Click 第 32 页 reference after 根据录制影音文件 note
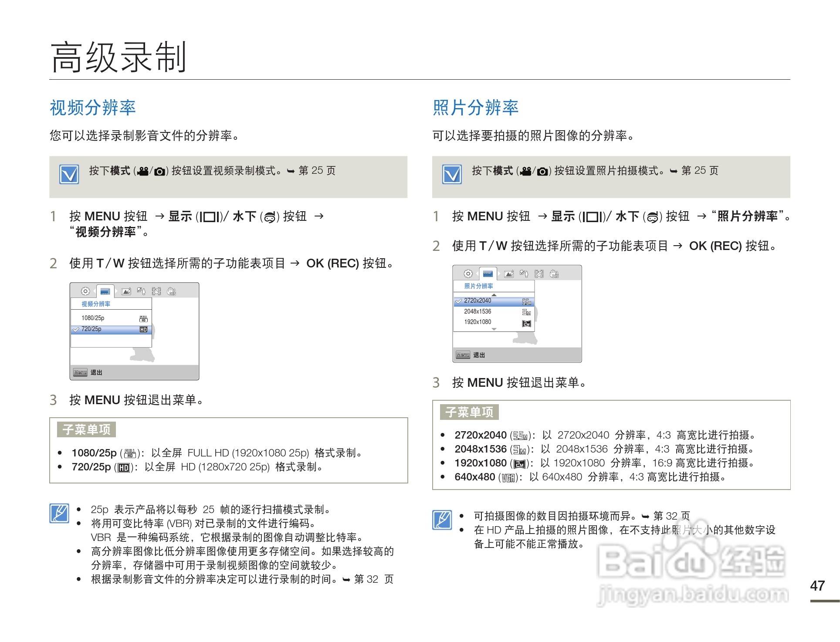Viewport: 840px width, 642px height. click(x=374, y=579)
